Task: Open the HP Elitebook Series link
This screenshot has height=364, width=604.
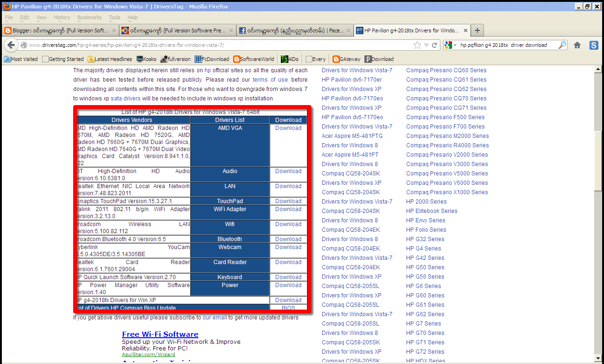Action: (x=432, y=211)
